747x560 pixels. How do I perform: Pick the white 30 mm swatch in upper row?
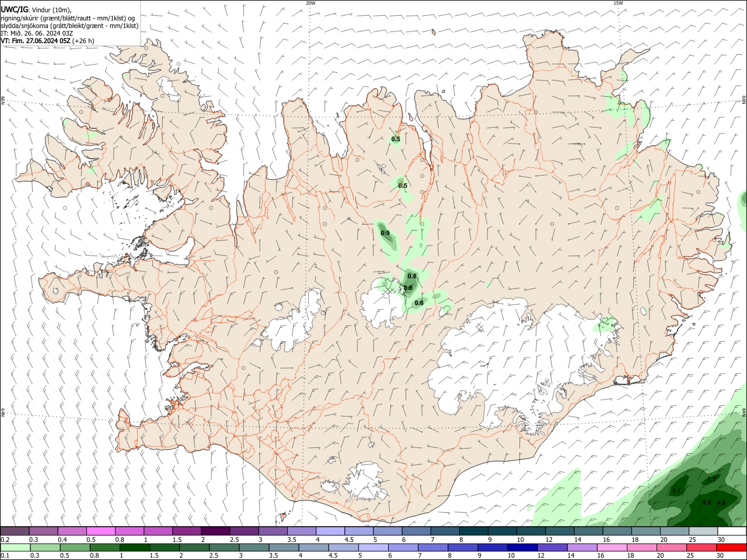731,531
